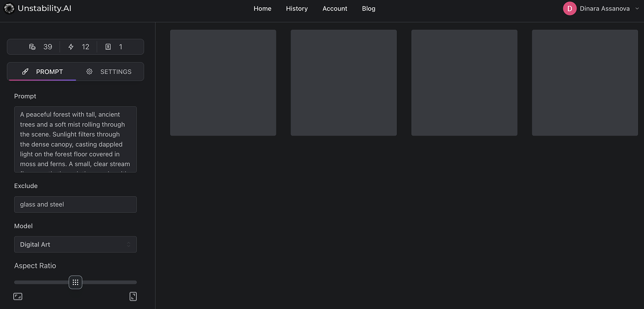Click the Exclude input field
Image resolution: width=644 pixels, height=309 pixels.
tap(75, 204)
